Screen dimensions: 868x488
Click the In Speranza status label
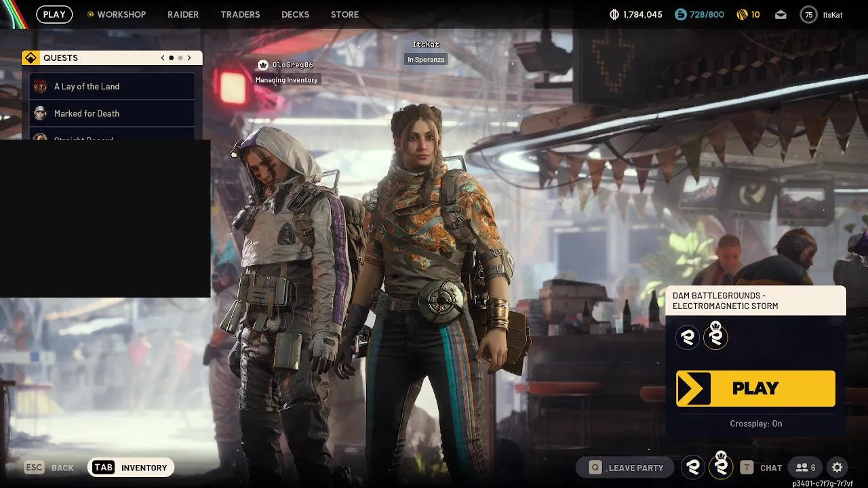(426, 60)
